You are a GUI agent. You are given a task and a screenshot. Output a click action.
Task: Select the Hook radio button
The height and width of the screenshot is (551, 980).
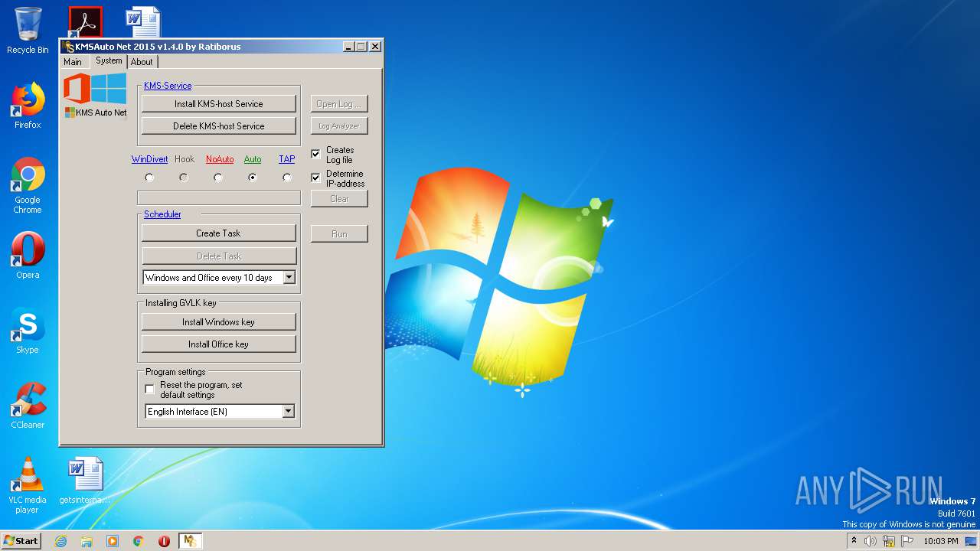[x=184, y=178]
